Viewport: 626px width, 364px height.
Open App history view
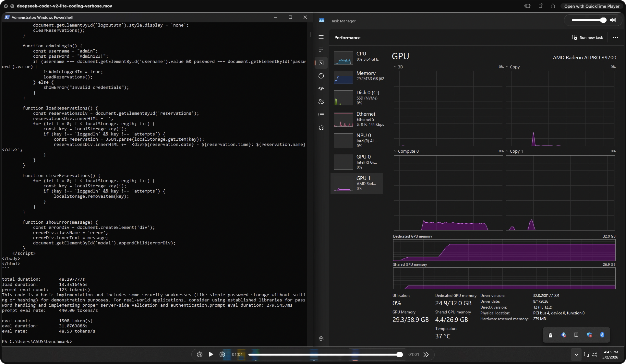(321, 76)
